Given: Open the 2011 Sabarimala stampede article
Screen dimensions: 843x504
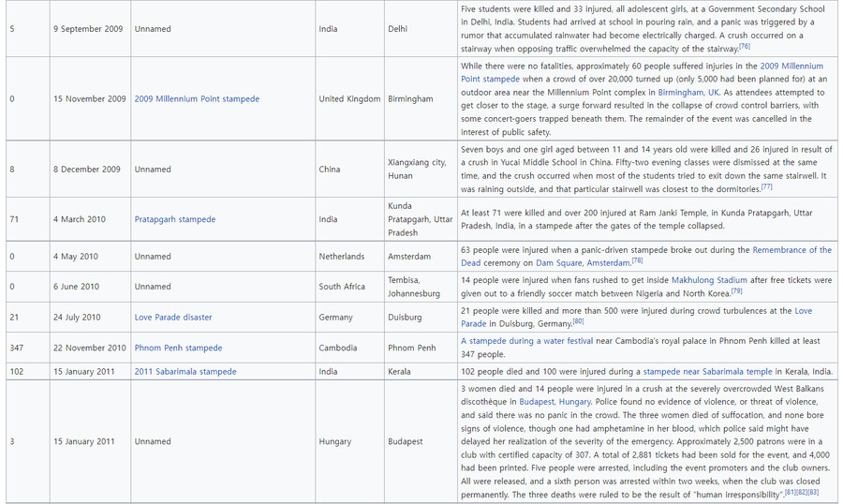Looking at the screenshot, I should click(185, 371).
